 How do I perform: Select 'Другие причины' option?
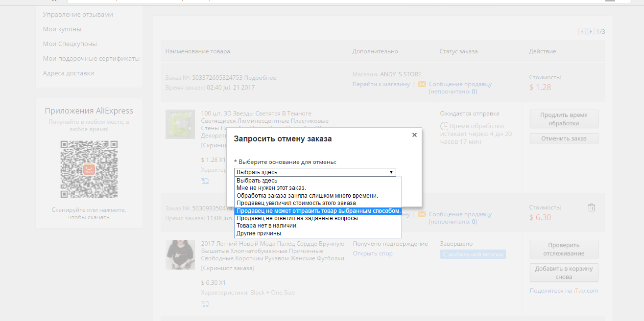[x=259, y=233]
